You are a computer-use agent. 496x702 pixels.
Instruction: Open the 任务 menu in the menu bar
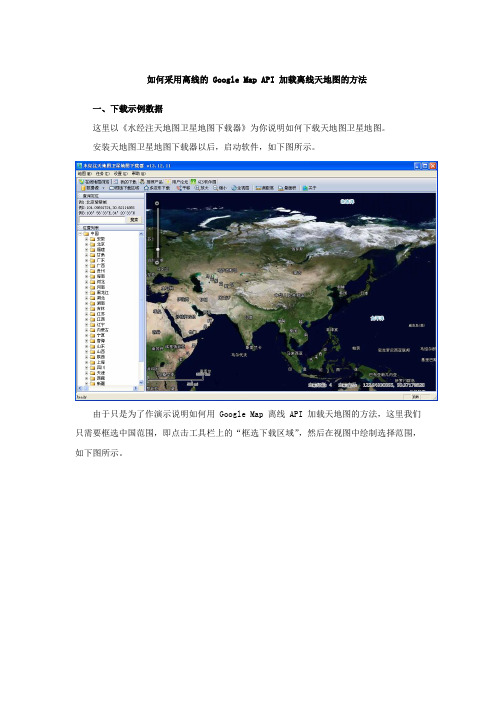coord(102,173)
